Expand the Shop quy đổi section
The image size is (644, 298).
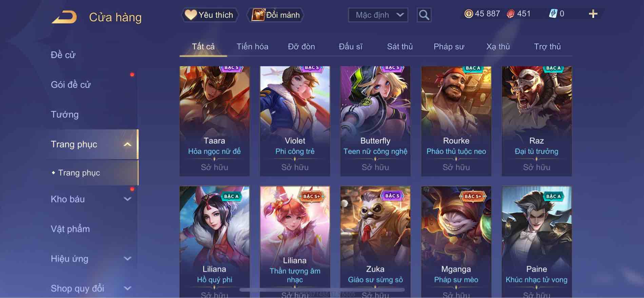click(x=128, y=288)
